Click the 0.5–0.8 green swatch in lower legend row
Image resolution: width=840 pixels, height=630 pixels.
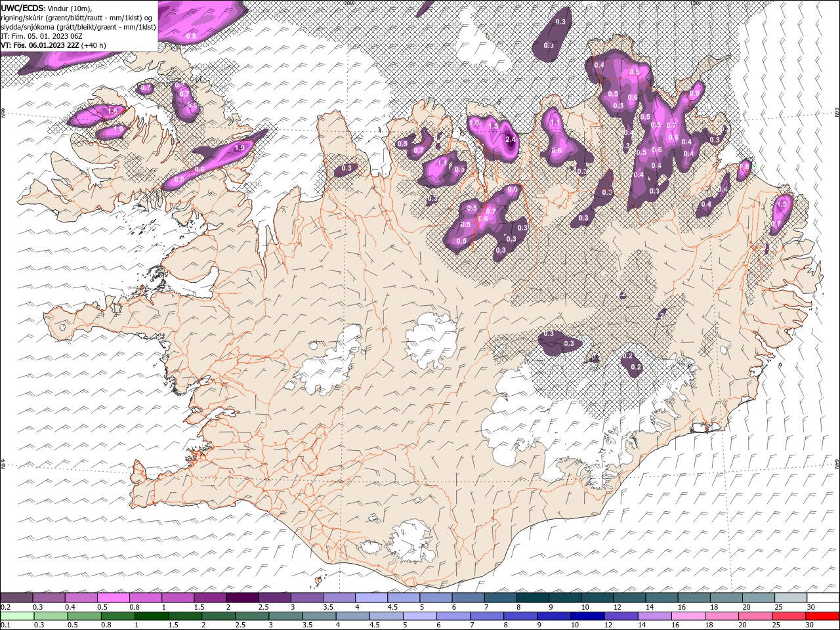(x=84, y=616)
